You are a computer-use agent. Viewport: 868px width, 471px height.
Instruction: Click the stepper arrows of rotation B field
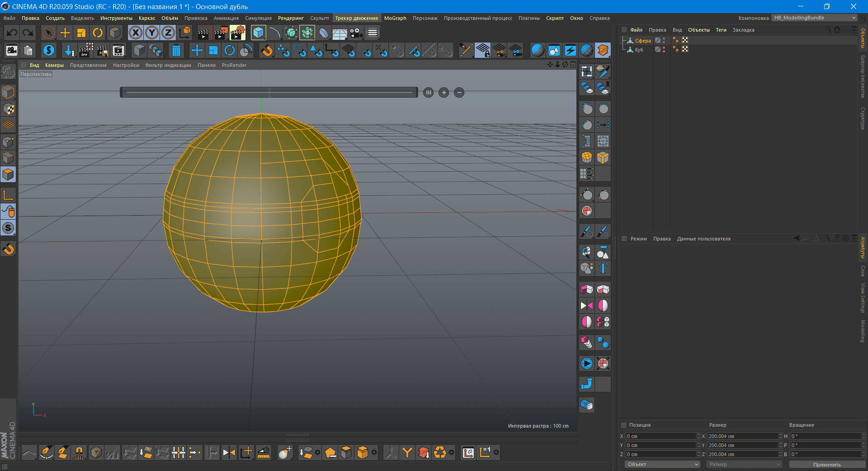[x=863, y=454]
